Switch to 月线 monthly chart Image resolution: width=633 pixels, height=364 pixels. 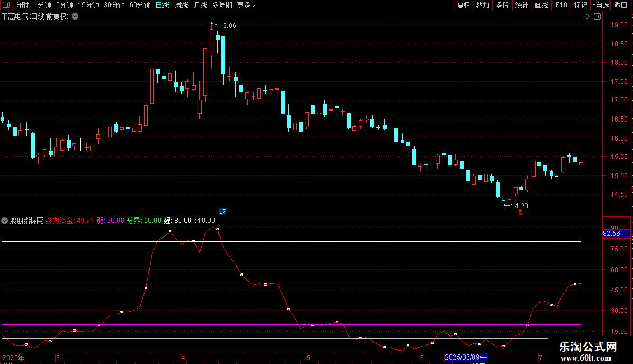click(200, 5)
